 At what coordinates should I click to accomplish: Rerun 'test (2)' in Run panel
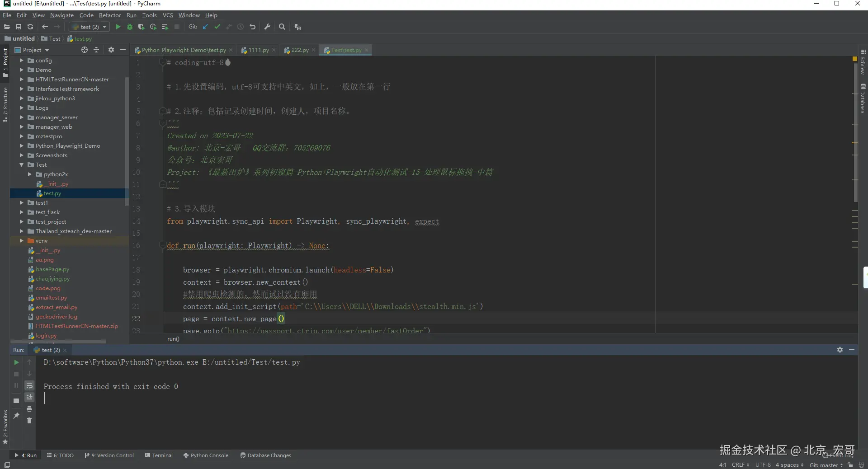coord(16,362)
